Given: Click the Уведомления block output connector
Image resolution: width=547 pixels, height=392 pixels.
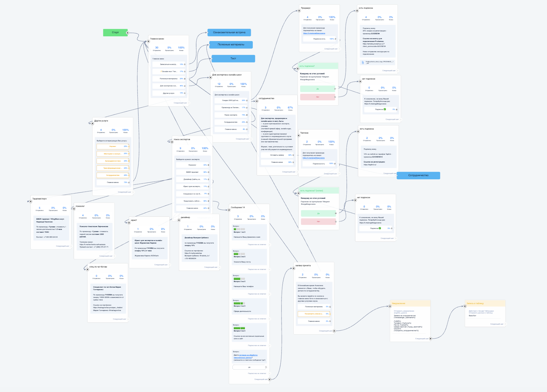Looking at the screenshot, I should coord(430,339).
